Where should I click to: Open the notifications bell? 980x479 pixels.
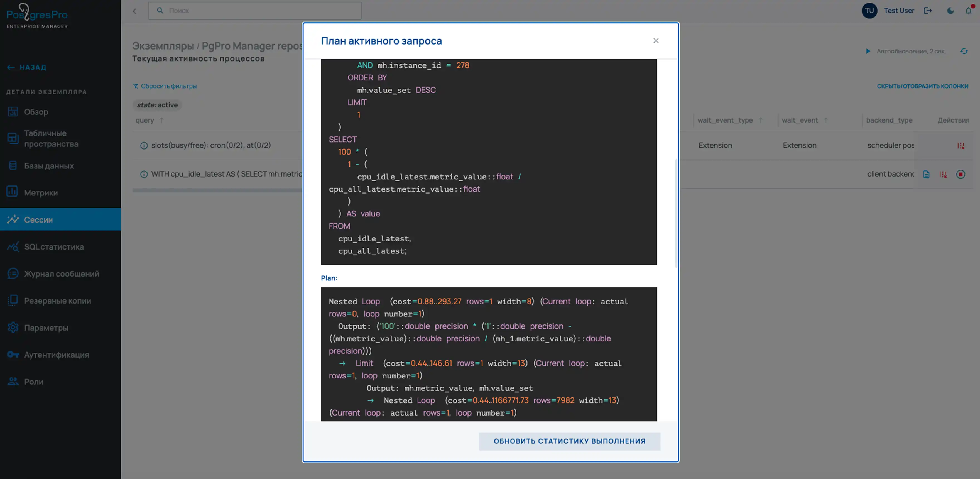(x=968, y=11)
